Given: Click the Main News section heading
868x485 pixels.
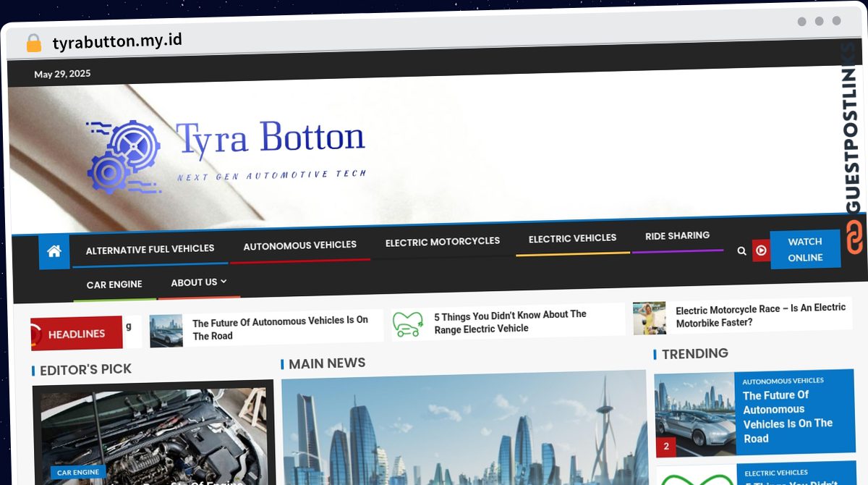Looking at the screenshot, I should point(327,363).
